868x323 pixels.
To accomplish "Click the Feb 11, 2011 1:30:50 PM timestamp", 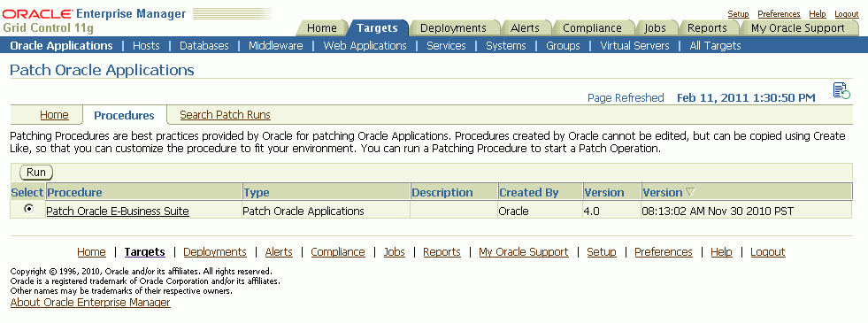I will 746,98.
